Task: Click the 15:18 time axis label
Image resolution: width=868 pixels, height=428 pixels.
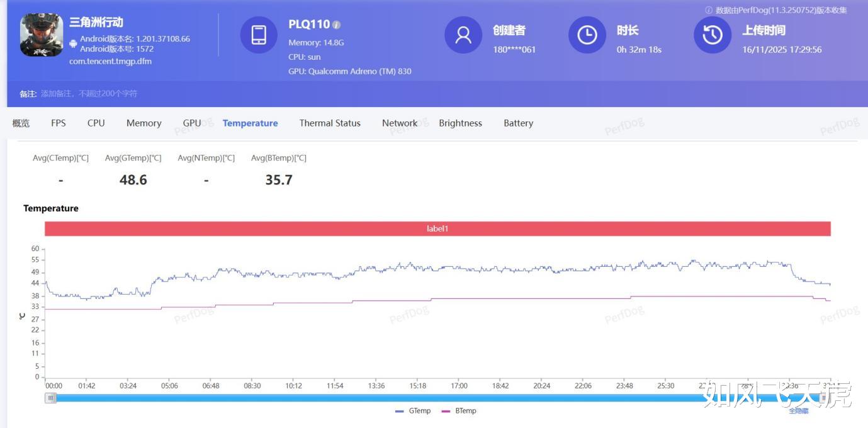Action: click(417, 386)
